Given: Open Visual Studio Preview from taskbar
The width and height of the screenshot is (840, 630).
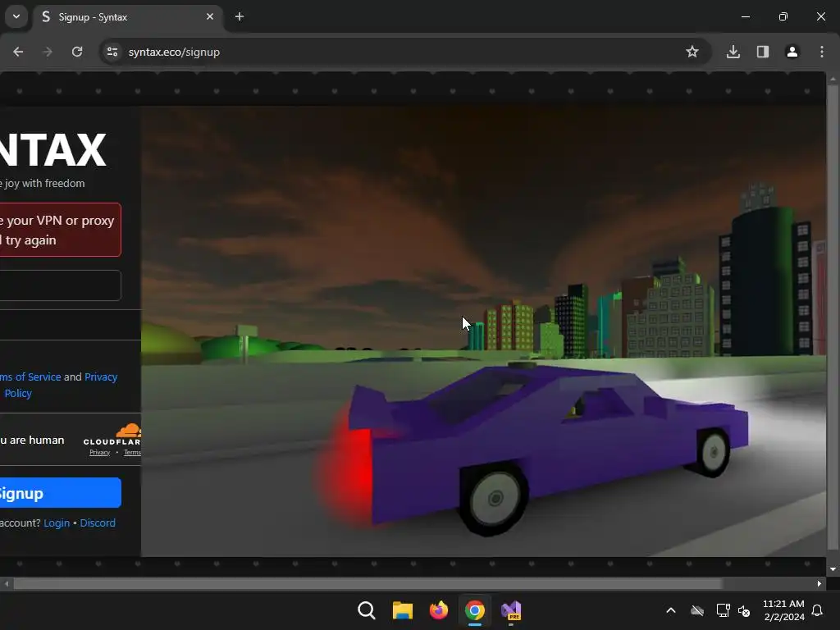Looking at the screenshot, I should point(511,610).
